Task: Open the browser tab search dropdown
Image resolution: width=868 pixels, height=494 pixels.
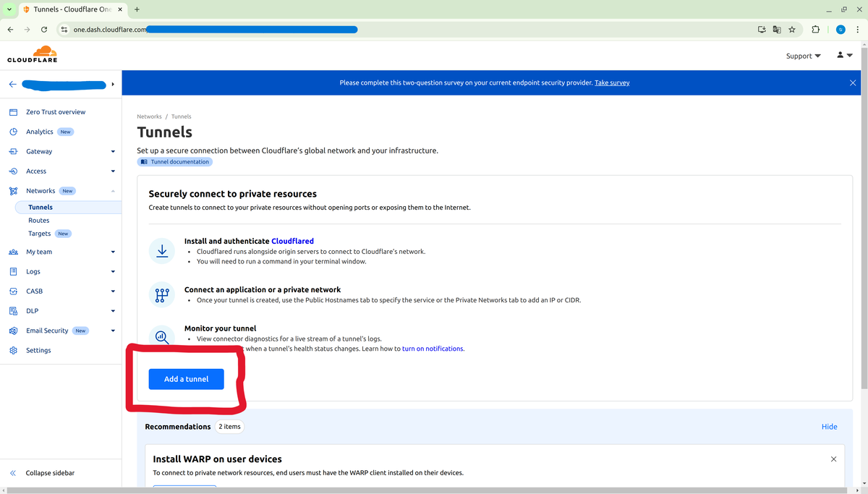Action: point(9,9)
